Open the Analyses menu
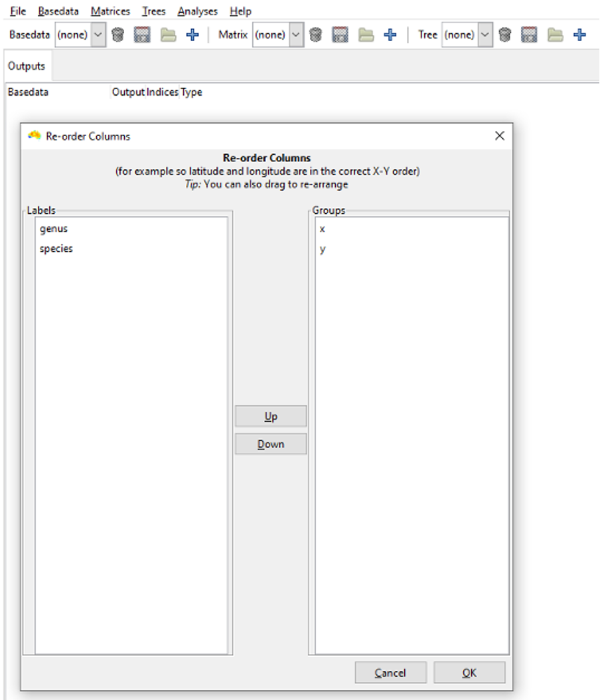 (x=197, y=11)
